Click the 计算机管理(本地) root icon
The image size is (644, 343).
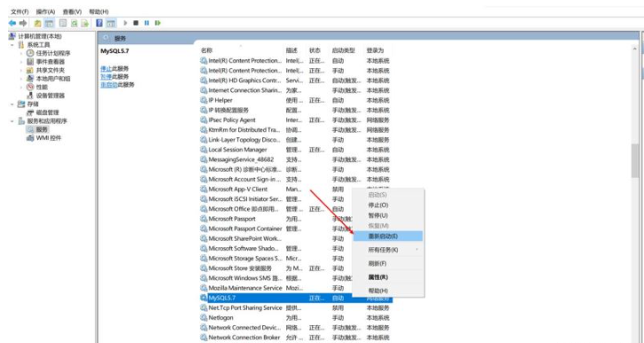click(12, 36)
